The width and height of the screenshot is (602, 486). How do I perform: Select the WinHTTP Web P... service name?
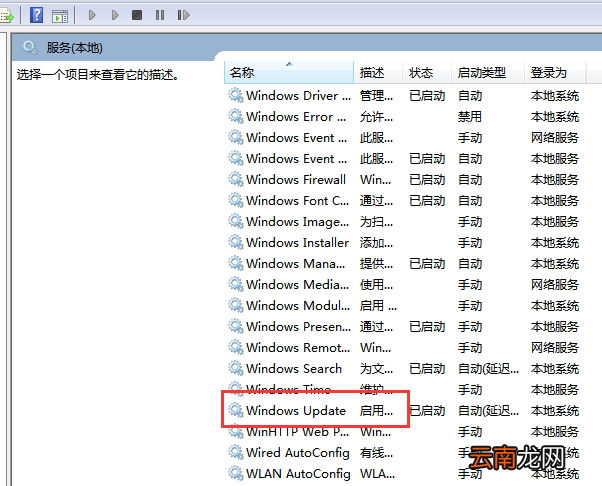coord(298,431)
